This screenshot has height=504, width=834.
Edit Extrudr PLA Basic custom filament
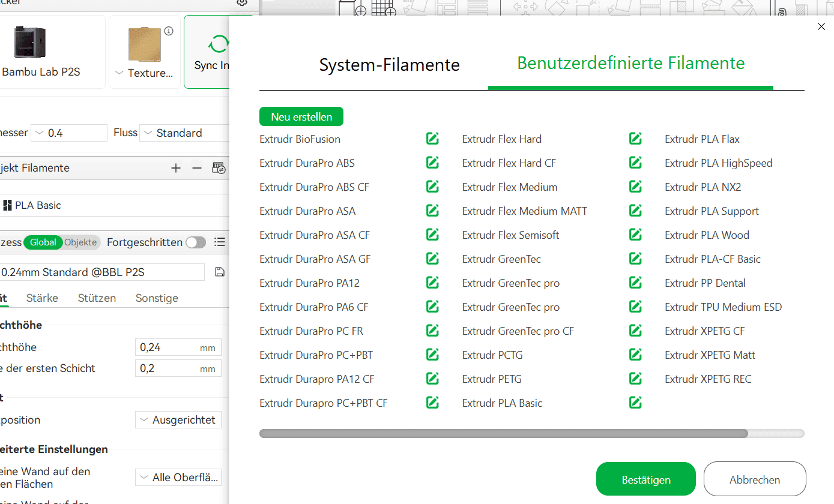635,403
